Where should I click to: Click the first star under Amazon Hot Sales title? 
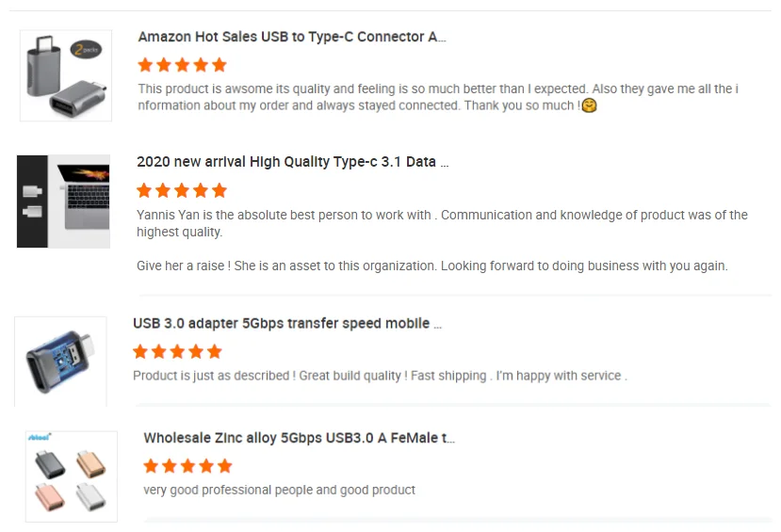145,65
